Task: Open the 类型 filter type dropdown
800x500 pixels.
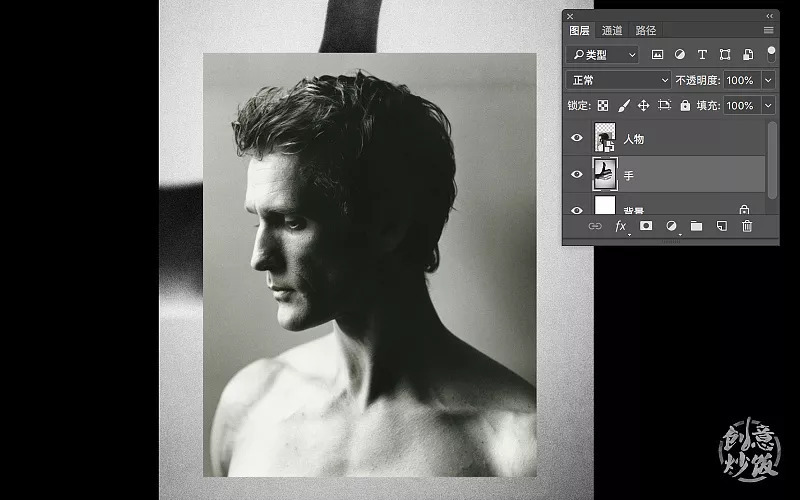Action: coord(602,55)
